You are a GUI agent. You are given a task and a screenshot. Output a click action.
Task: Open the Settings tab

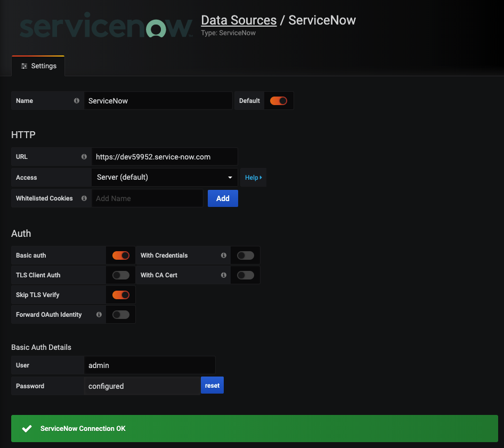click(x=38, y=66)
